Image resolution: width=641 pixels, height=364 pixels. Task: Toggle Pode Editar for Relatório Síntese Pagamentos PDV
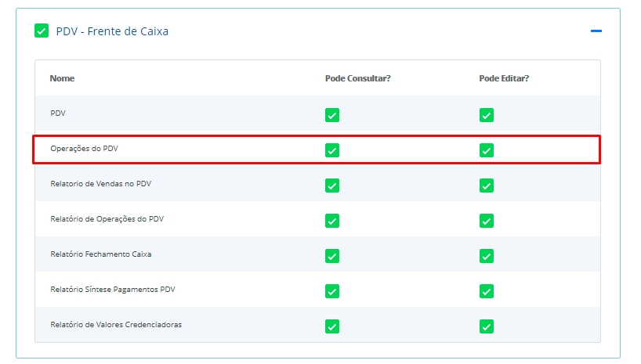(x=487, y=291)
